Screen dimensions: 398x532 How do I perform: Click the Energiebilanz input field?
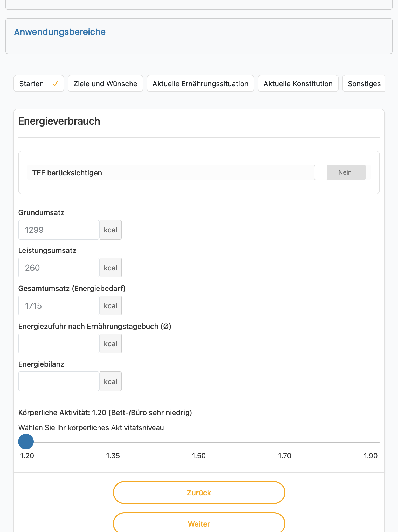(59, 381)
